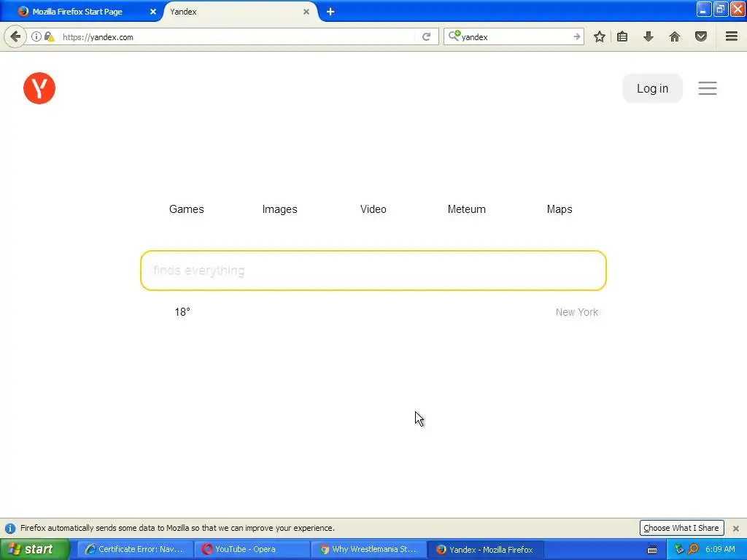Image resolution: width=747 pixels, height=560 pixels.
Task: Switch to Why Wrestlemania Chrome taskbar window
Action: coord(368,549)
